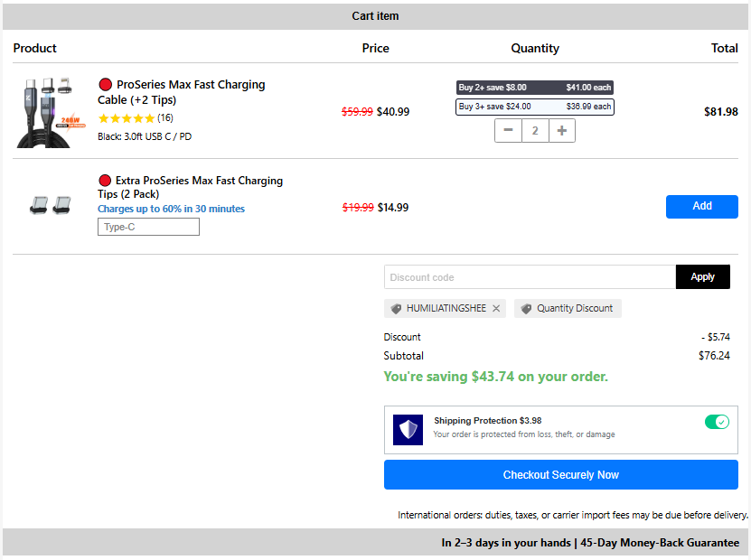Click the Product column header
This screenshot has height=560, width=751.
coord(34,48)
